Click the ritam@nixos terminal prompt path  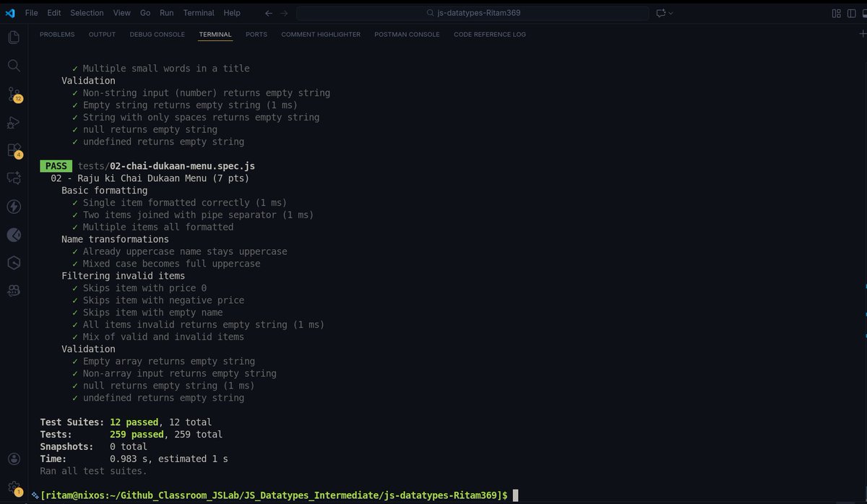tap(274, 495)
